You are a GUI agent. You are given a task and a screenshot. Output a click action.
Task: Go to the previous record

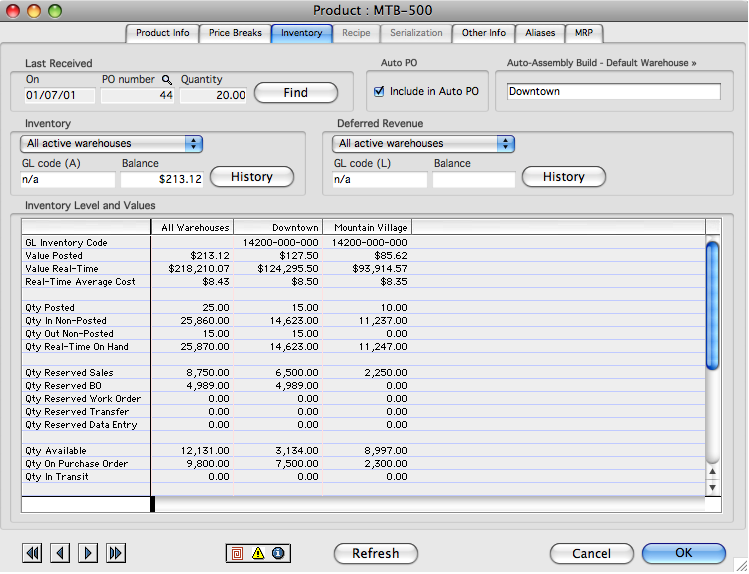tap(60, 553)
